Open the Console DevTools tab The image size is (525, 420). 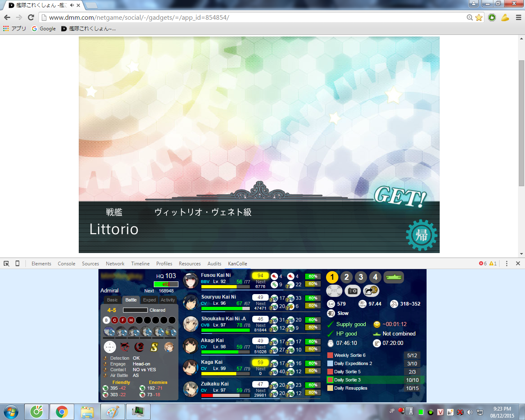(66, 264)
